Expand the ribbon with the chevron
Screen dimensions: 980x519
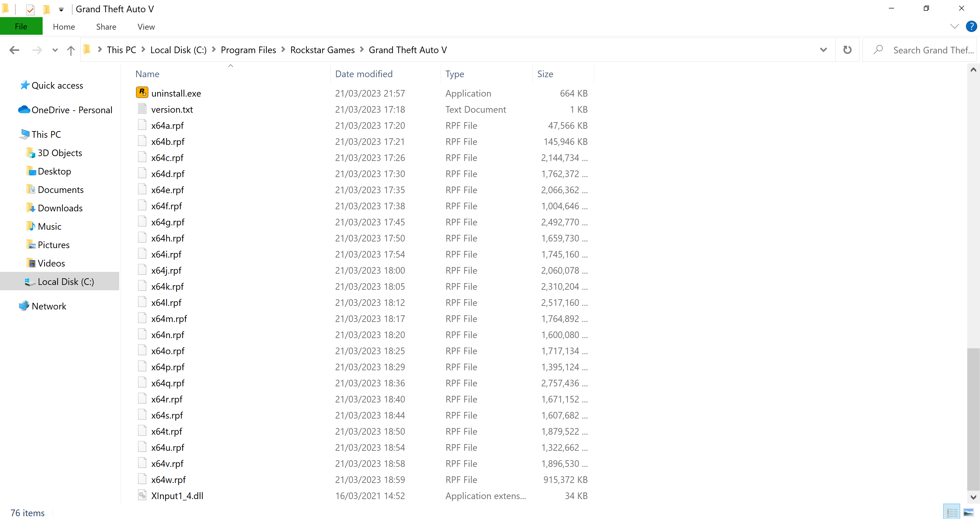coord(954,26)
